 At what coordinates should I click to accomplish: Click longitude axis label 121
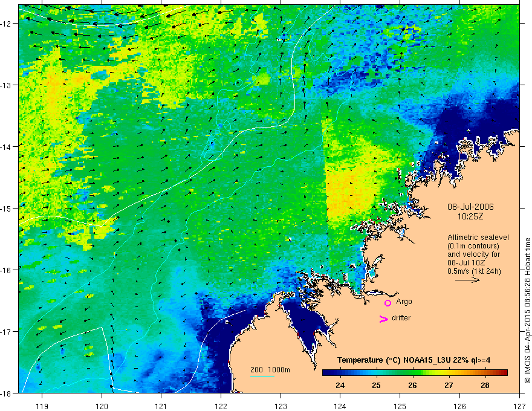tap(161, 406)
